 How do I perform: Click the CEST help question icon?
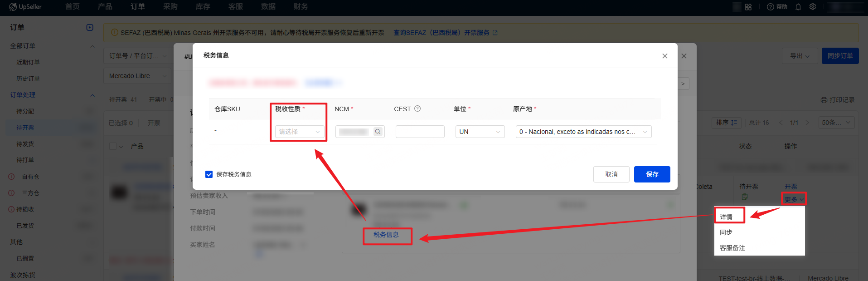tap(417, 108)
